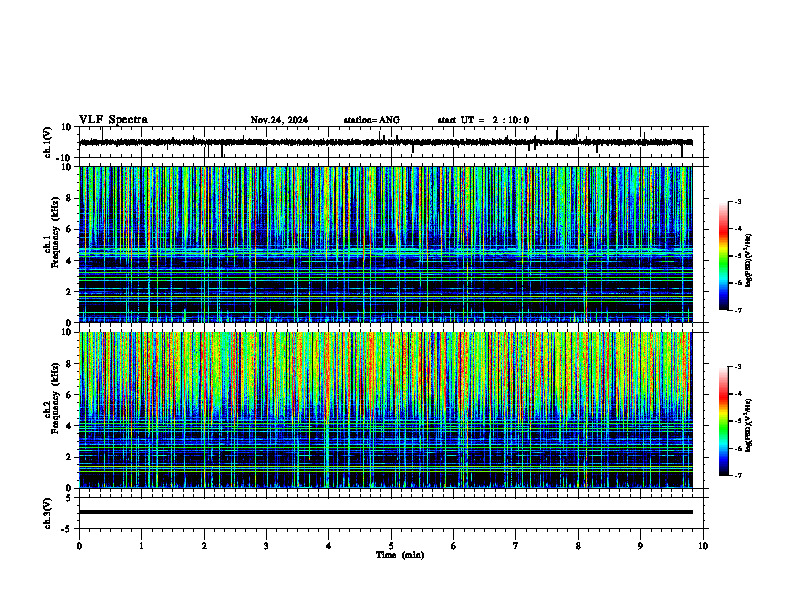The image size is (792, 612).
Task: Click the time axis tick label "3"
Action: (x=266, y=546)
